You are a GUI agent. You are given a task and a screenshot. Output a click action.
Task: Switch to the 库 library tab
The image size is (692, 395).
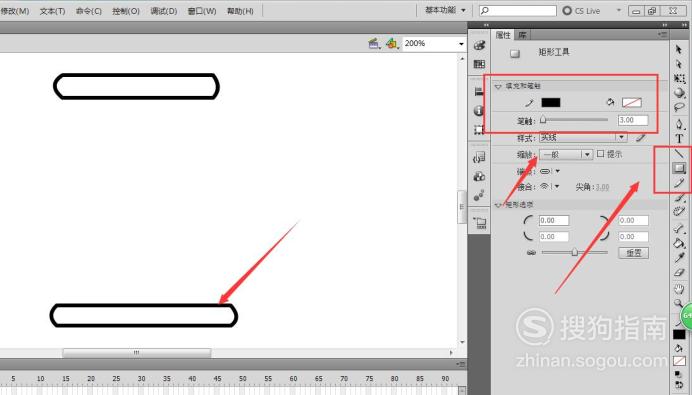522,35
